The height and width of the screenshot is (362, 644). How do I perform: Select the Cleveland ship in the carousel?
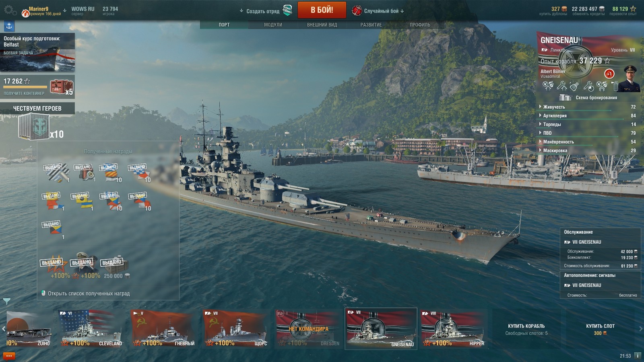pos(91,328)
